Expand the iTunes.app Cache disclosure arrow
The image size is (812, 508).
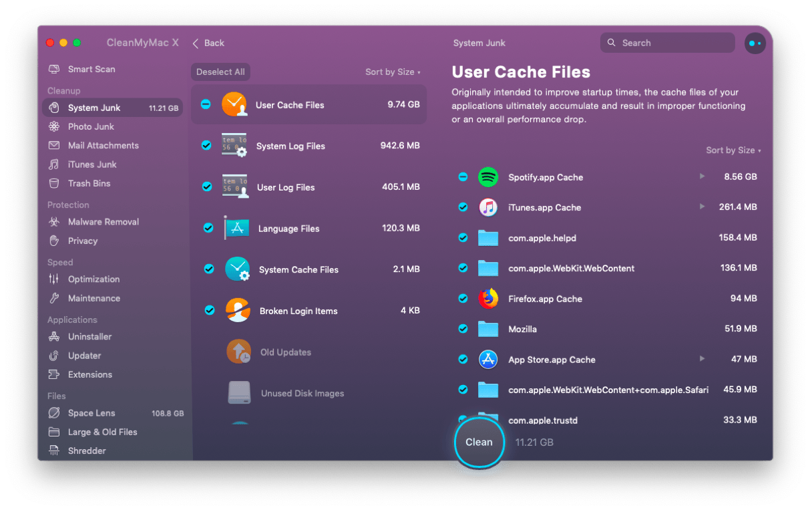pos(702,207)
